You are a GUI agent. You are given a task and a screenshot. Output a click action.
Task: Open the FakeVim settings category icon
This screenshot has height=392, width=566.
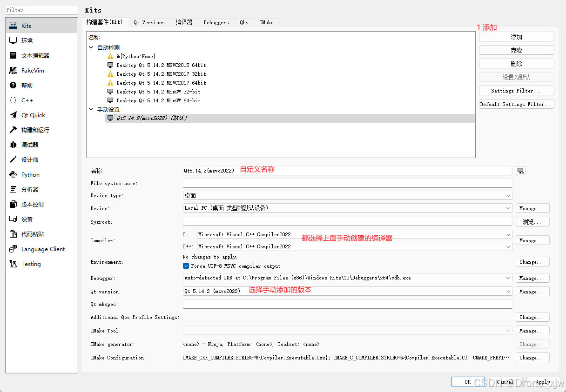click(x=13, y=71)
